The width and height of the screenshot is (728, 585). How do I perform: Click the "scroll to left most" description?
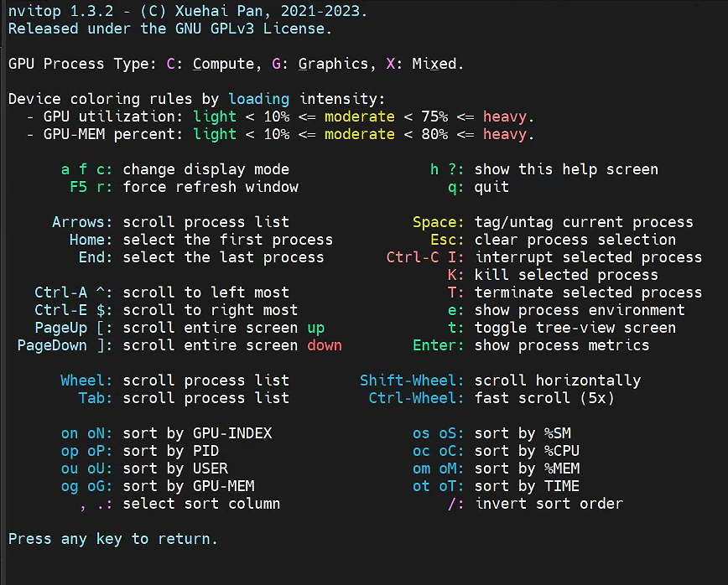205,292
